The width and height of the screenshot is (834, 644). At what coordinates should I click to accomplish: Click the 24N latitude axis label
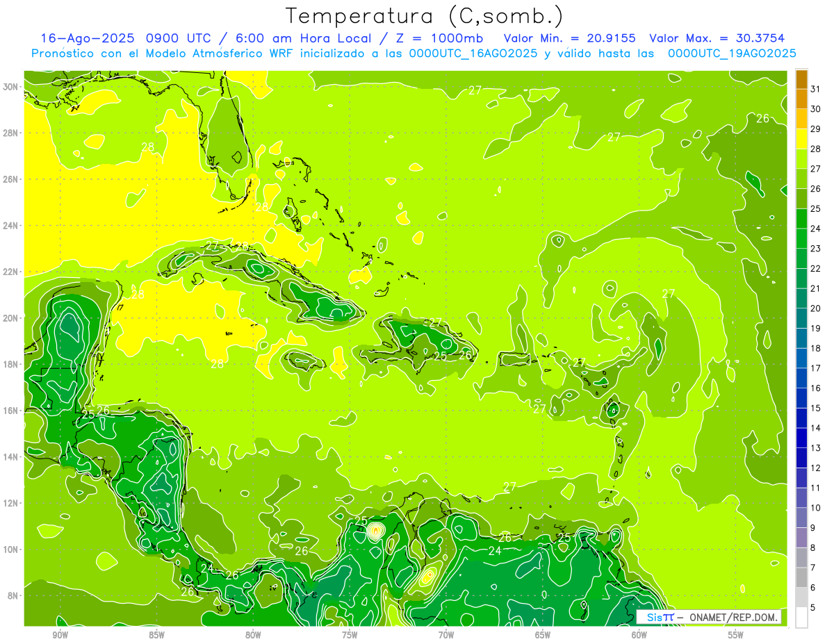(12, 226)
